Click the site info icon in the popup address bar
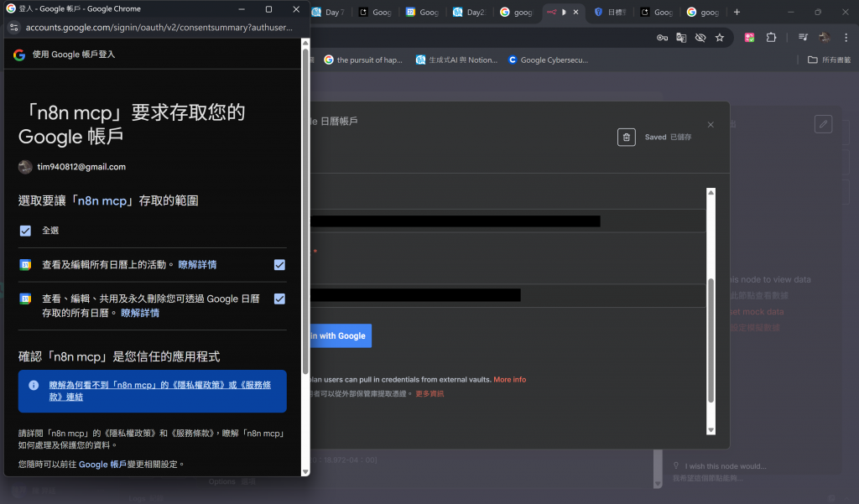The image size is (859, 504). tap(14, 28)
